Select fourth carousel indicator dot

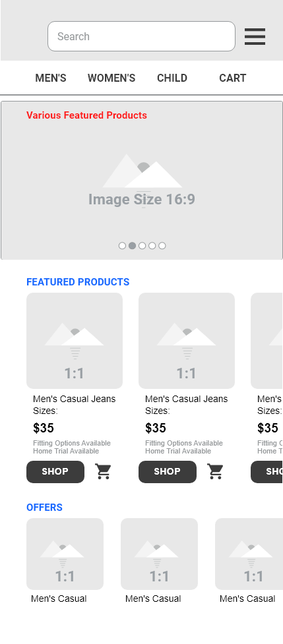152,246
